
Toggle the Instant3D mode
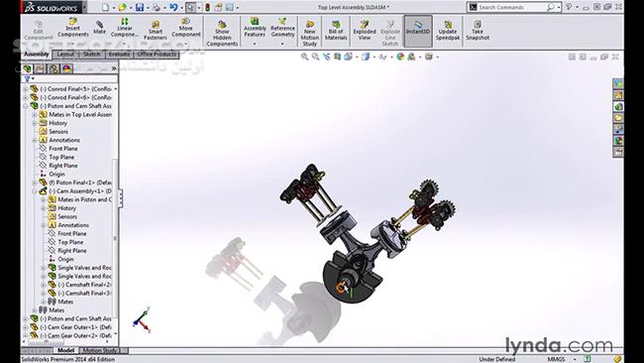(418, 32)
